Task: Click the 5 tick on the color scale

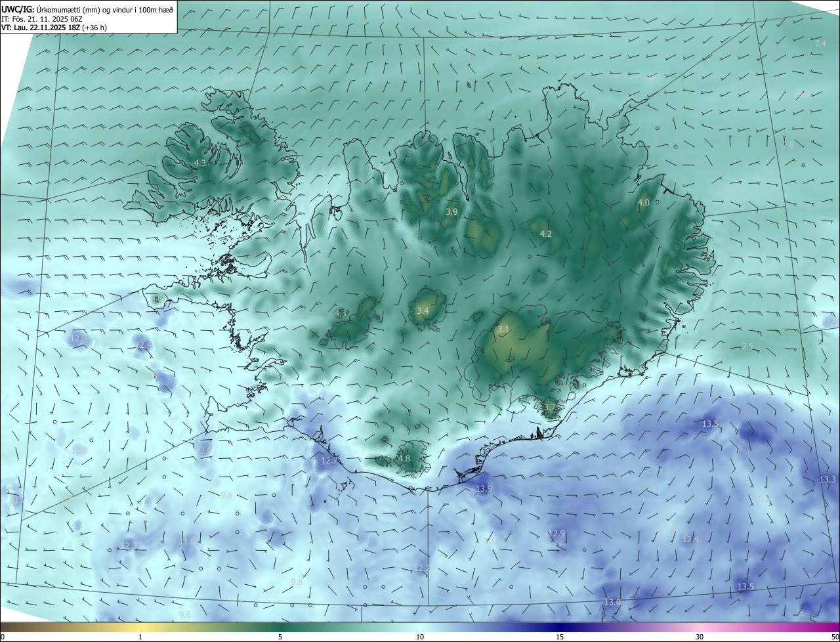Action: point(280,637)
